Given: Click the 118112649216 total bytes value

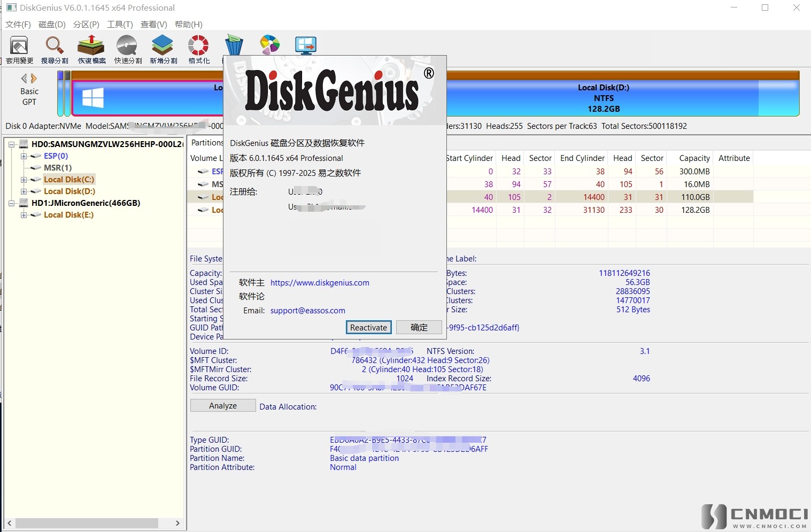Looking at the screenshot, I should 624,273.
